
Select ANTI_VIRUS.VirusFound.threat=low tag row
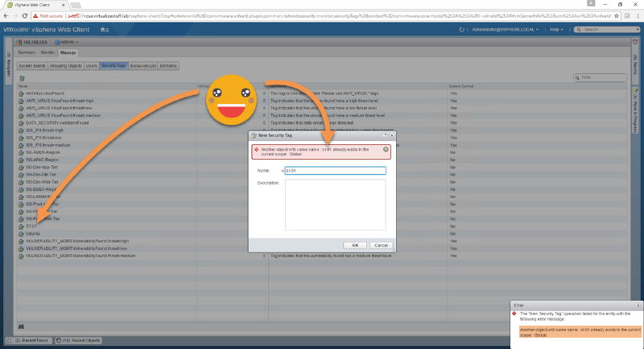click(x=323, y=108)
